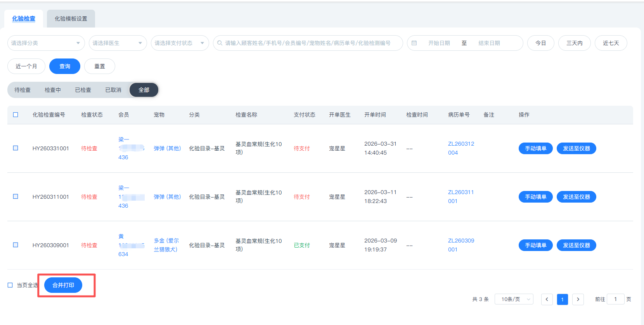Open medical record link ZL260312004

click(x=461, y=148)
